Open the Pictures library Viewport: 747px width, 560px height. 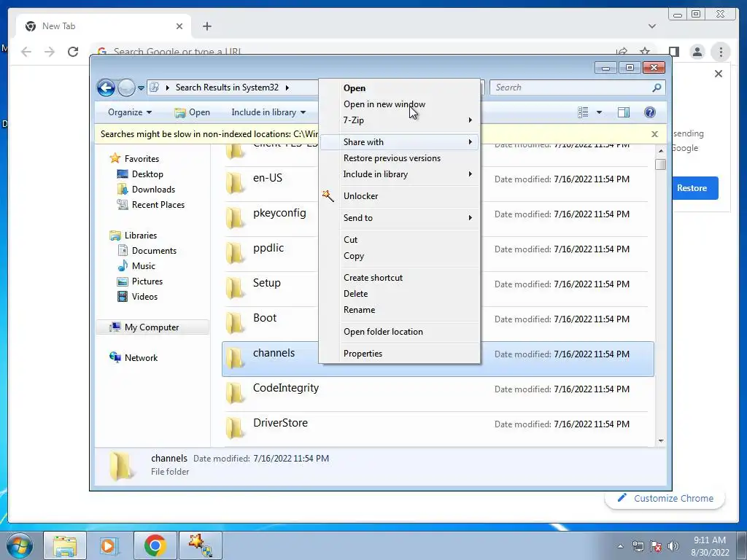tap(140, 281)
